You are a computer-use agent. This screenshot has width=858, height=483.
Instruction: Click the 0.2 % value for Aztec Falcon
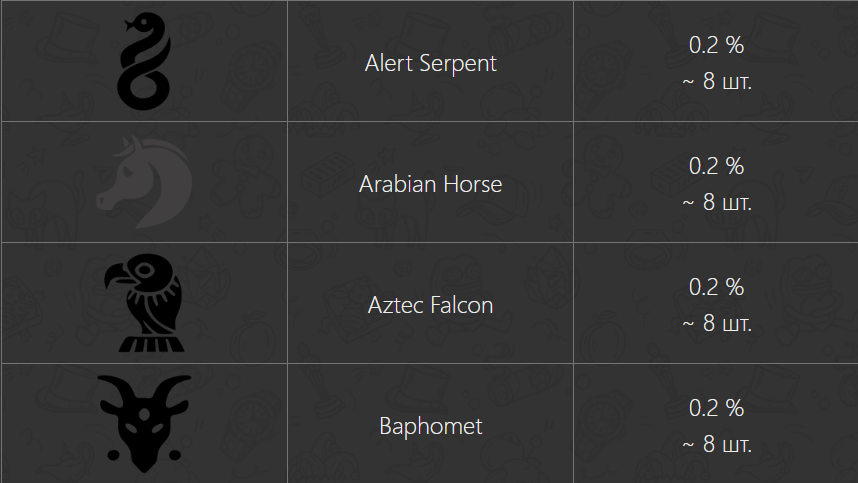tap(716, 287)
